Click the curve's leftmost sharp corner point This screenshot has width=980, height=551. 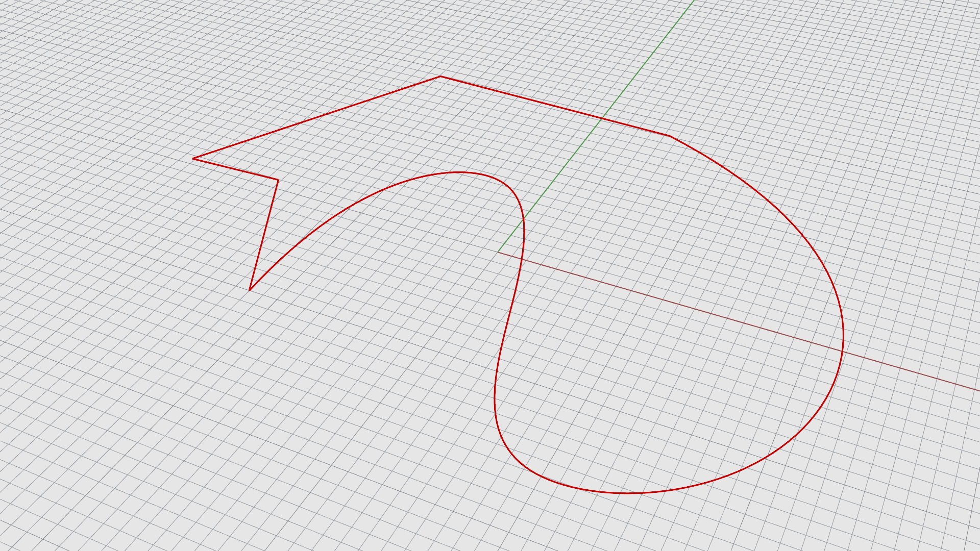[x=193, y=159]
